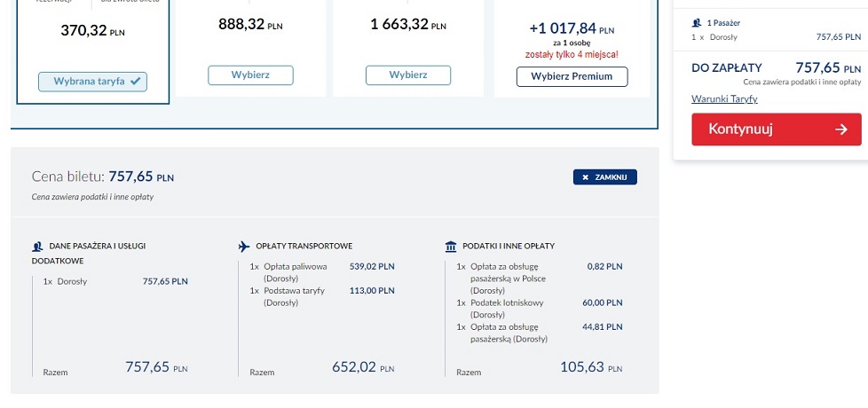
Task: Select the Wybierz Premium upgrade button
Action: (572, 77)
